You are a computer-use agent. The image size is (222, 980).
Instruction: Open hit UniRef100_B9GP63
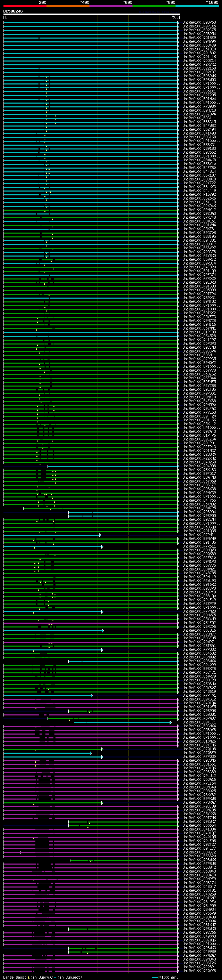coord(199,23)
